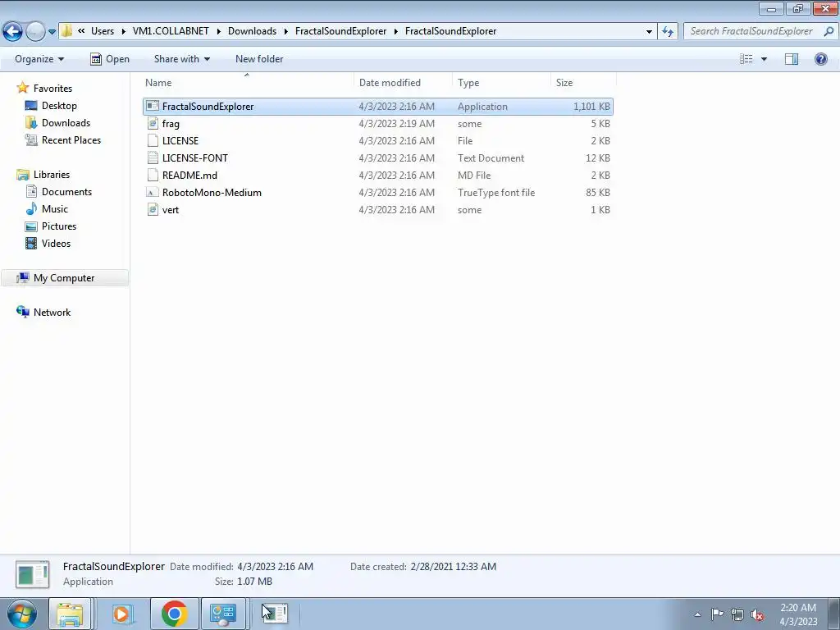The height and width of the screenshot is (630, 840).
Task: Click the 1,101 KB size cell
Action: click(591, 106)
